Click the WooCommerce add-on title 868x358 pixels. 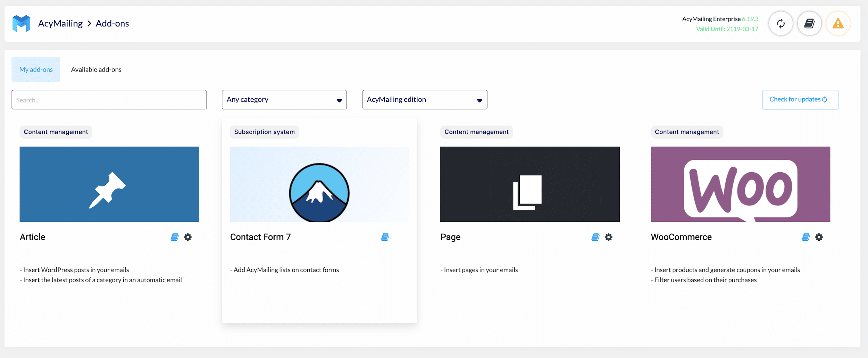[681, 237]
